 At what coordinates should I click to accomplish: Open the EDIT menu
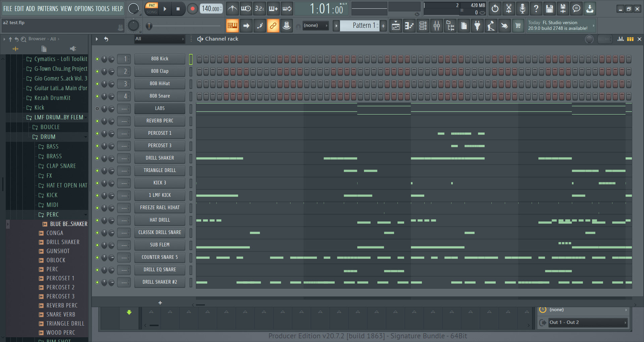[x=19, y=9]
